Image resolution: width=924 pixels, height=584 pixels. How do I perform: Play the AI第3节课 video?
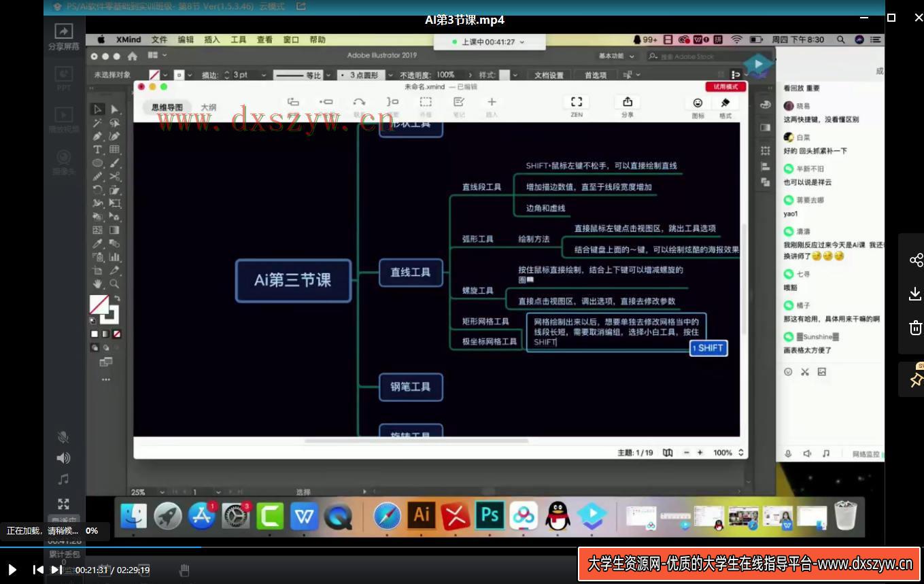[12, 570]
